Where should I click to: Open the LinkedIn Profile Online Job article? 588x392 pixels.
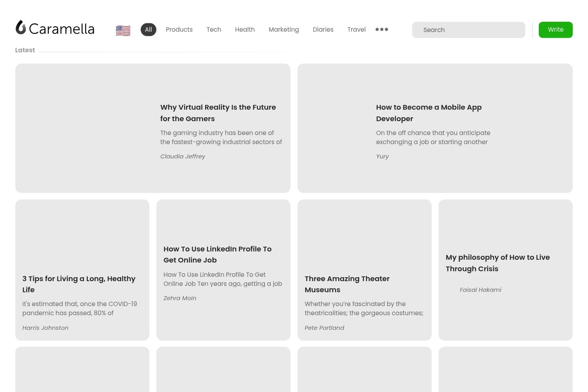[217, 254]
